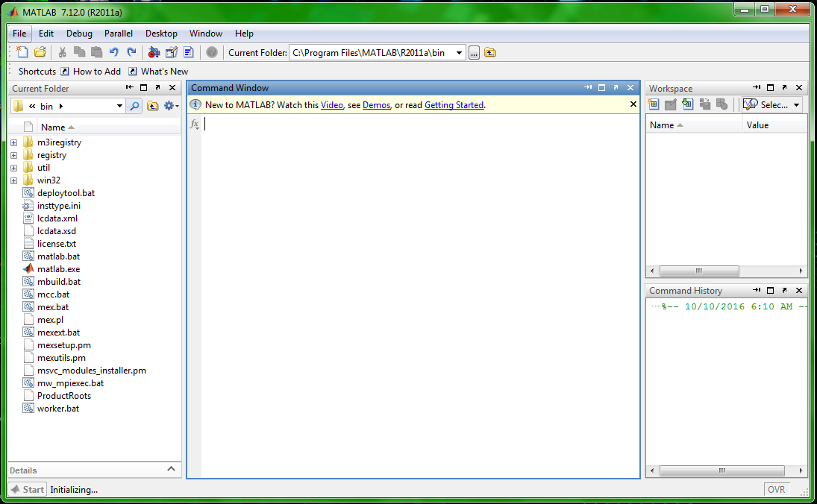Click the search magnifier in Current Folder
The height and width of the screenshot is (504, 817).
[x=134, y=106]
